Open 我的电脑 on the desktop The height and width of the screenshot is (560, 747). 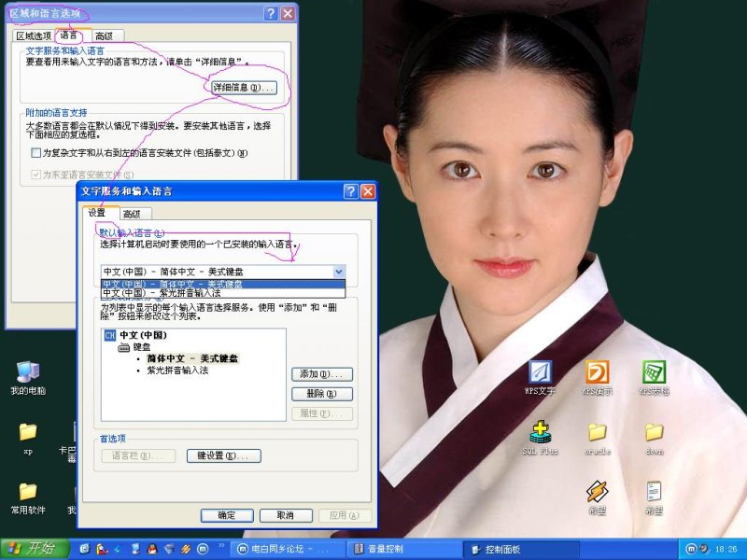26,371
